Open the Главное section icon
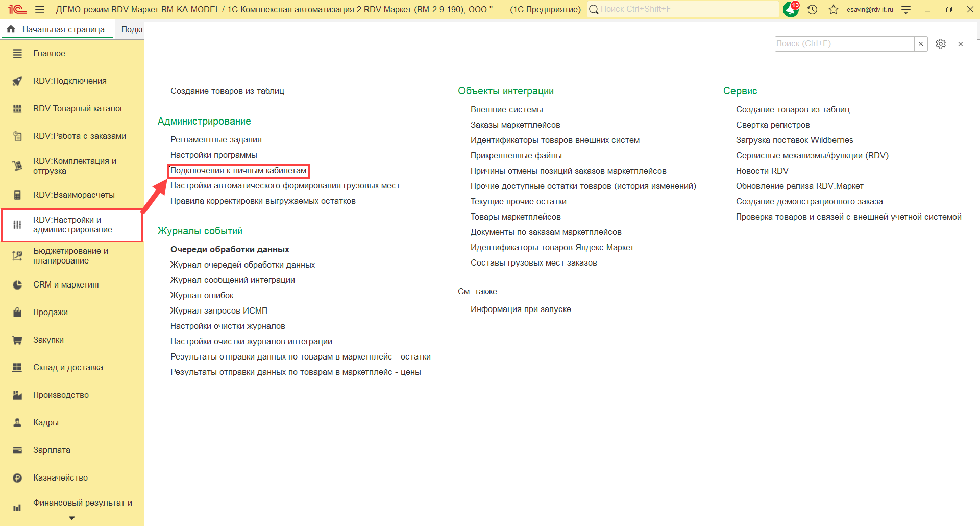The width and height of the screenshot is (980, 526). pyautogui.click(x=17, y=54)
